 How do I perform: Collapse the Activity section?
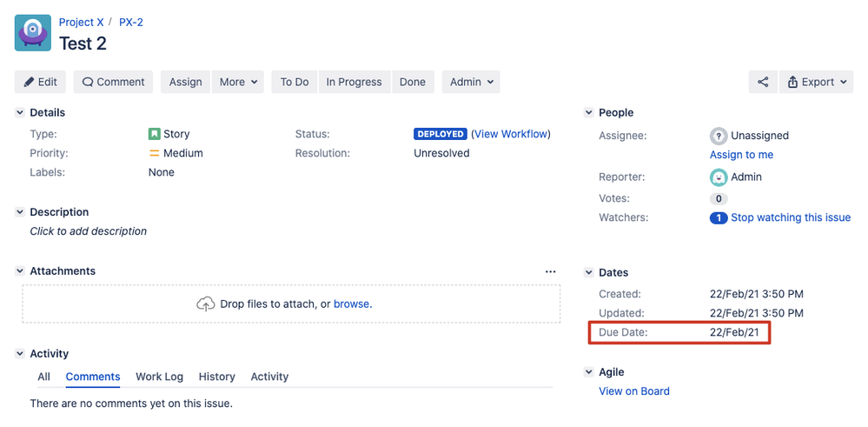coord(20,353)
